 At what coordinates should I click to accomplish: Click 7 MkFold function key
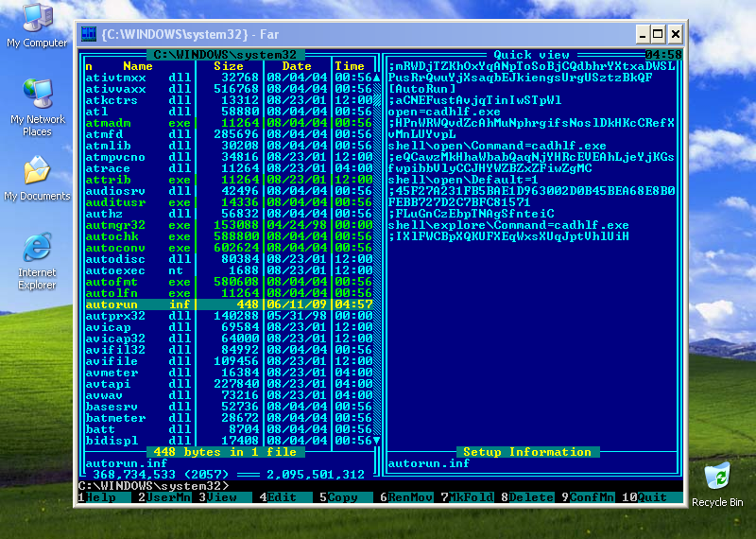[466, 497]
